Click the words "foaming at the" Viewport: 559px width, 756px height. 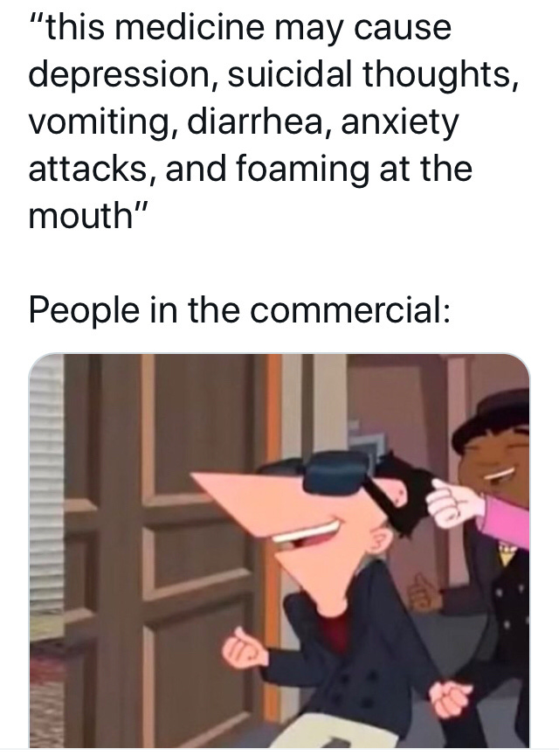(x=355, y=170)
